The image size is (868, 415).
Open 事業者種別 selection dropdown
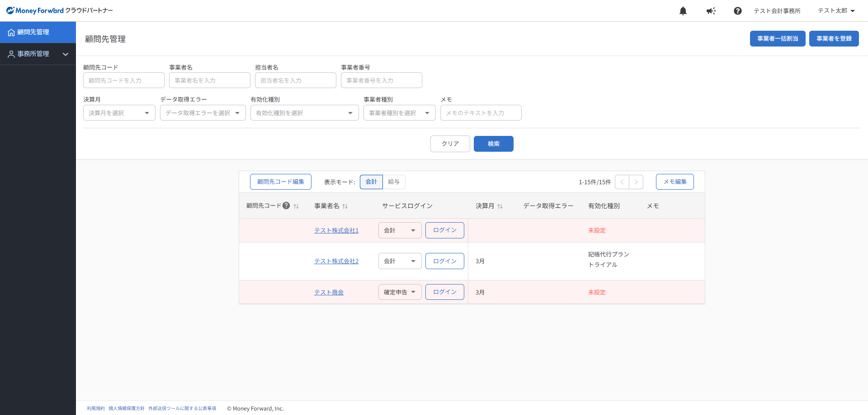[400, 113]
